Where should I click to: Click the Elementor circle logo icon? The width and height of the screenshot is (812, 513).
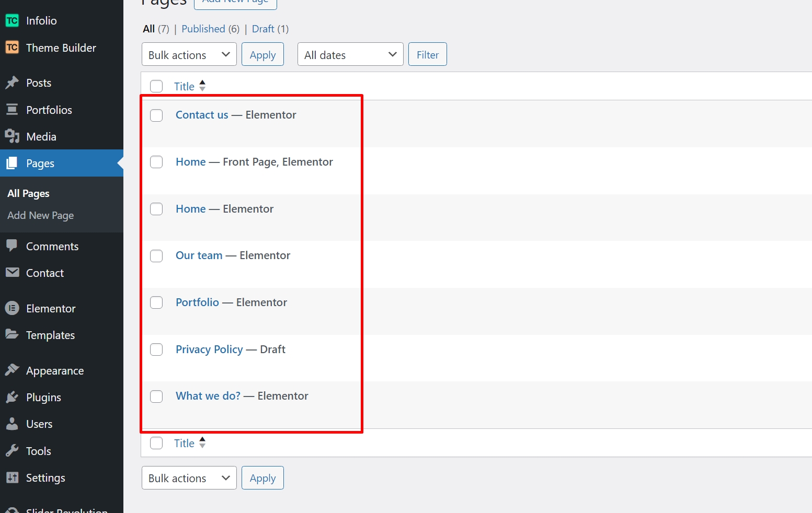(x=12, y=308)
